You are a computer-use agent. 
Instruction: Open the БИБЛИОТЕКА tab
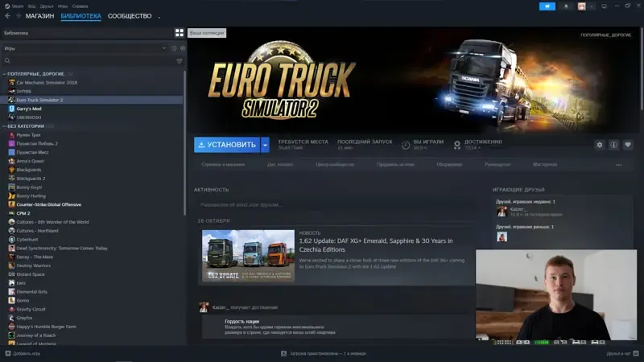[x=81, y=16]
